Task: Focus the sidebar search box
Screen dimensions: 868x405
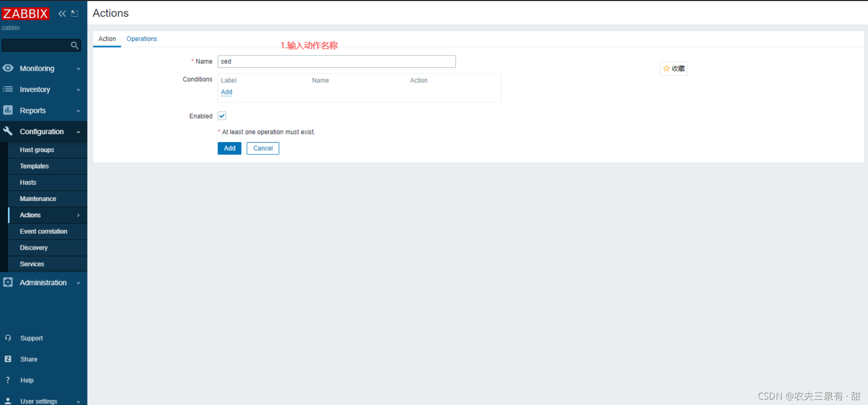Action: coord(42,46)
